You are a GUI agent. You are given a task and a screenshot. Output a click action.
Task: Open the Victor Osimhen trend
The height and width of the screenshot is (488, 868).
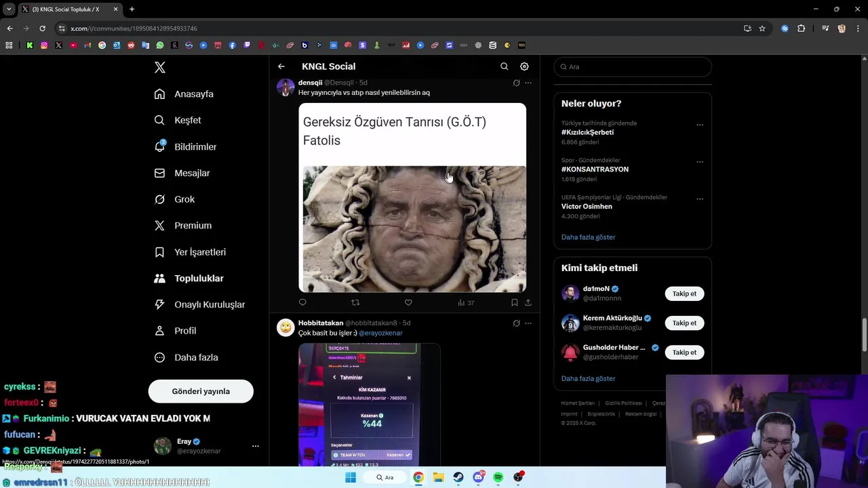coord(587,206)
